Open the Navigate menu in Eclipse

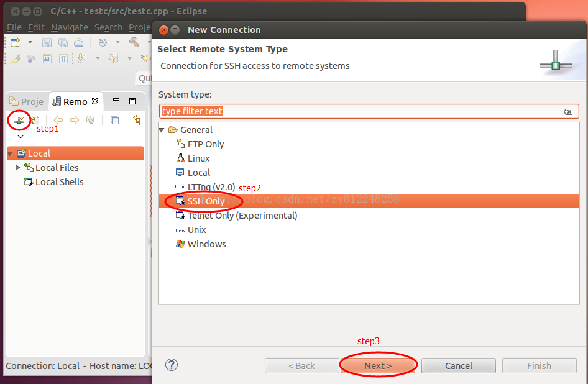70,27
